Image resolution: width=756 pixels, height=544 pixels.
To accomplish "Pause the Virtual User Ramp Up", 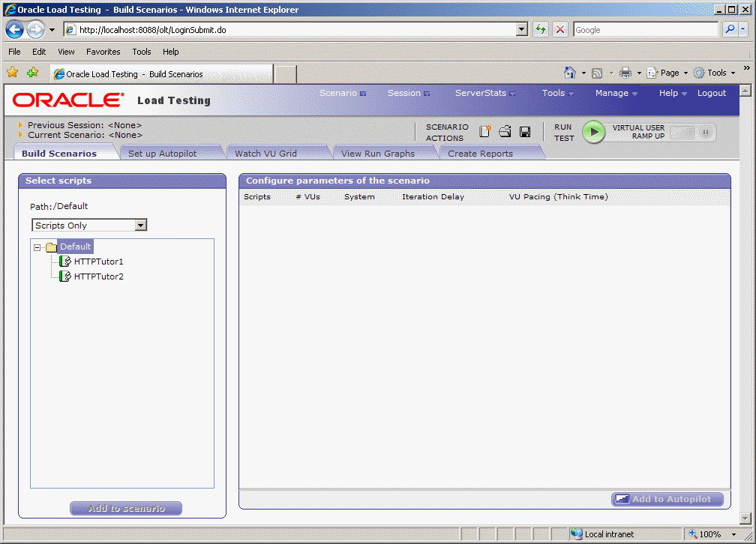I will coord(703,132).
